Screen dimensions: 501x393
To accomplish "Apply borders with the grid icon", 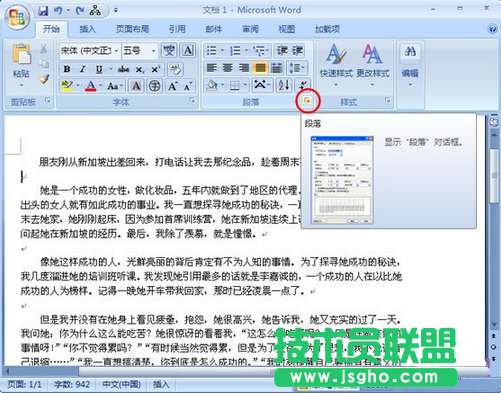I will pos(235,86).
